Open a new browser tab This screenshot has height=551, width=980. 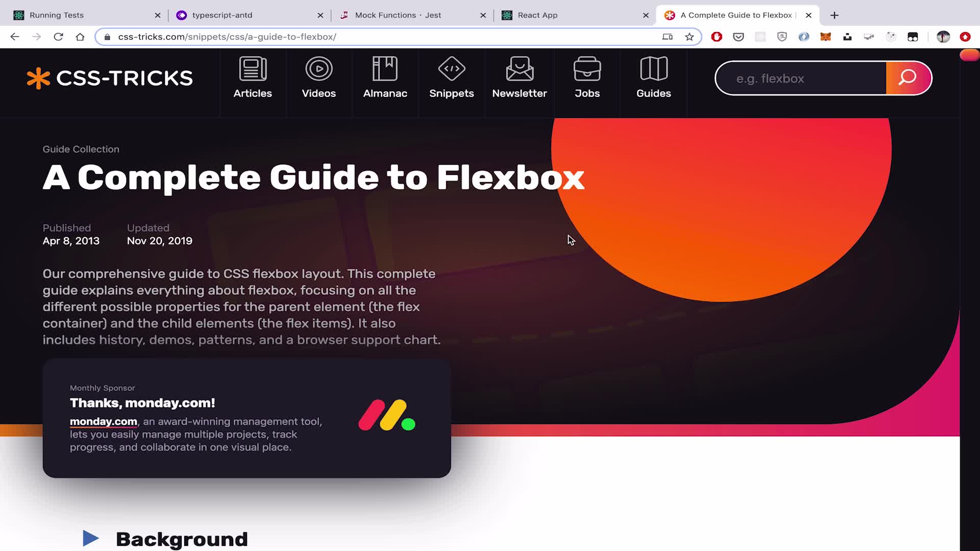coord(834,15)
